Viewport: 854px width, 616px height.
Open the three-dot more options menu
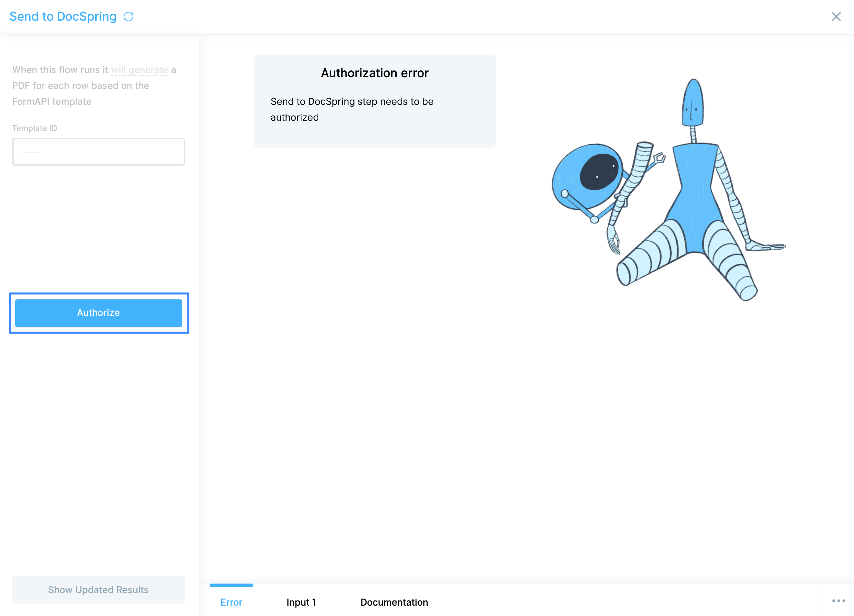838,601
